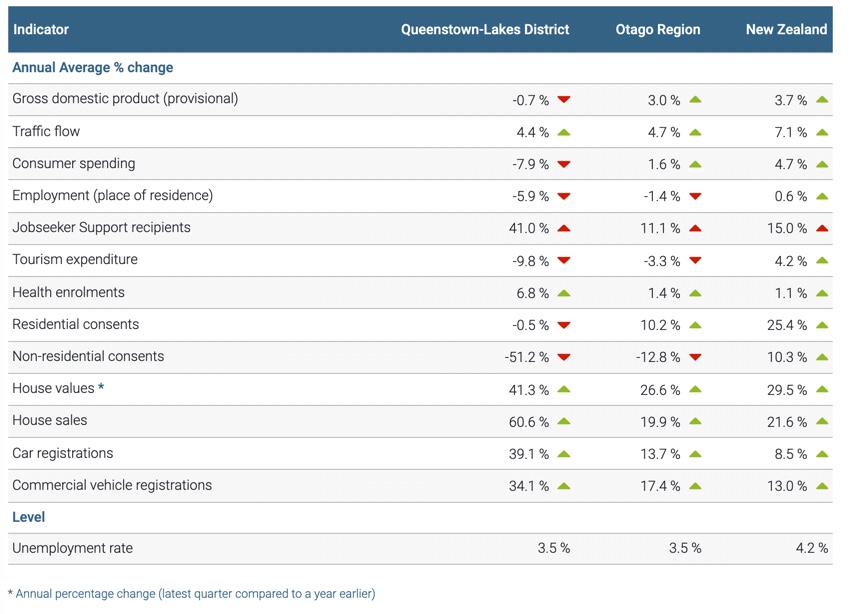Click the House values asterisk footnote marker

[x=101, y=388]
